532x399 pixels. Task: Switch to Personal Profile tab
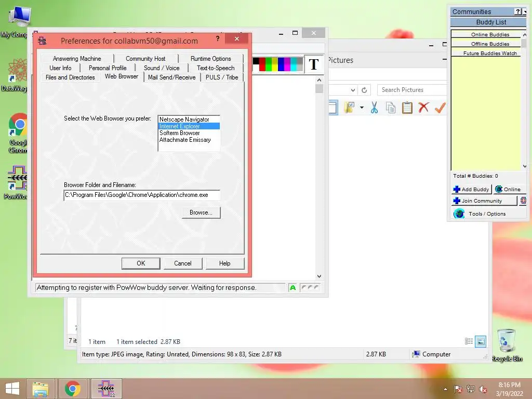pos(108,68)
